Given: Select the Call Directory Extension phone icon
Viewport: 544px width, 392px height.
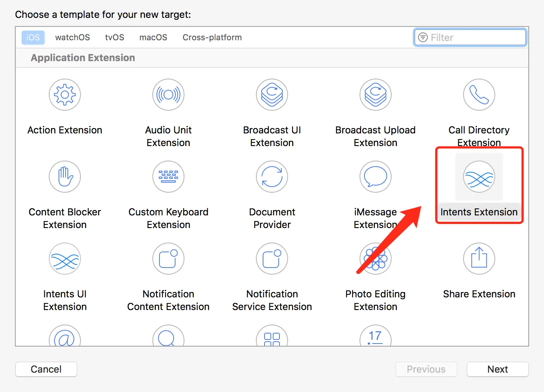Looking at the screenshot, I should 479,95.
